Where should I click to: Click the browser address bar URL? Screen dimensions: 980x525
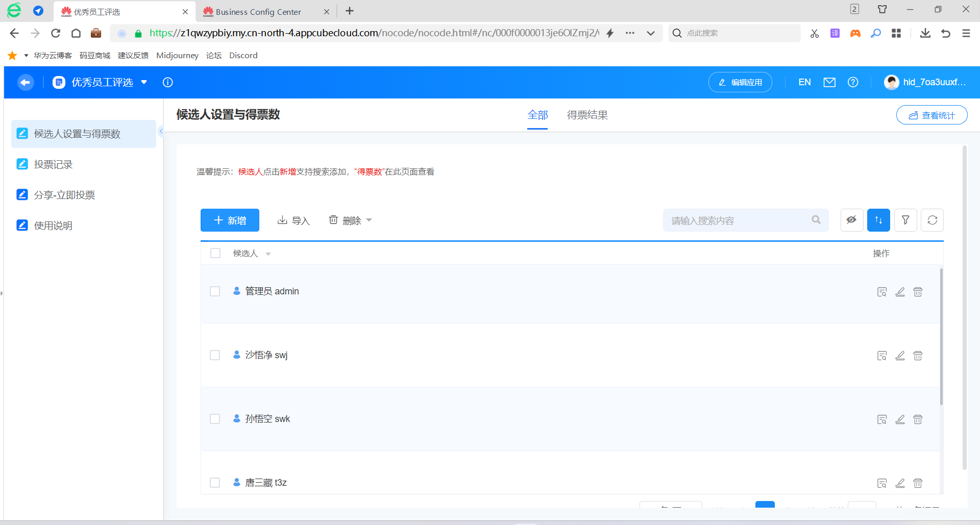pos(374,33)
